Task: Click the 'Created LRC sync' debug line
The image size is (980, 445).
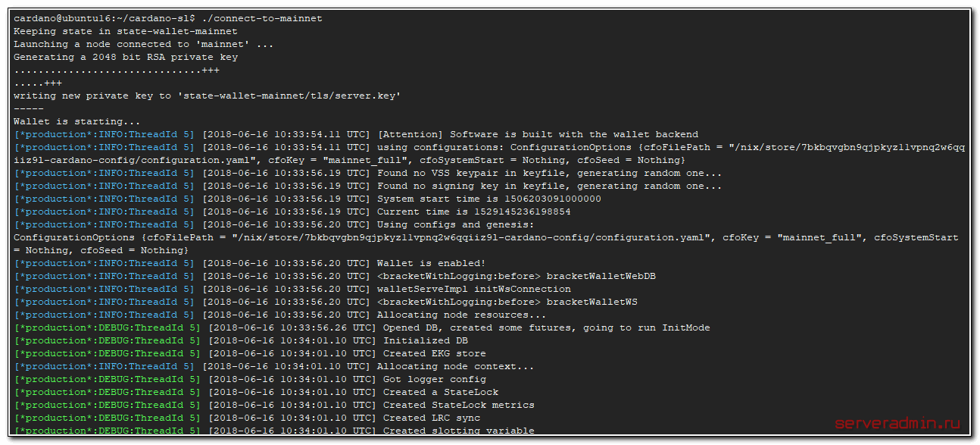Action: (431, 418)
